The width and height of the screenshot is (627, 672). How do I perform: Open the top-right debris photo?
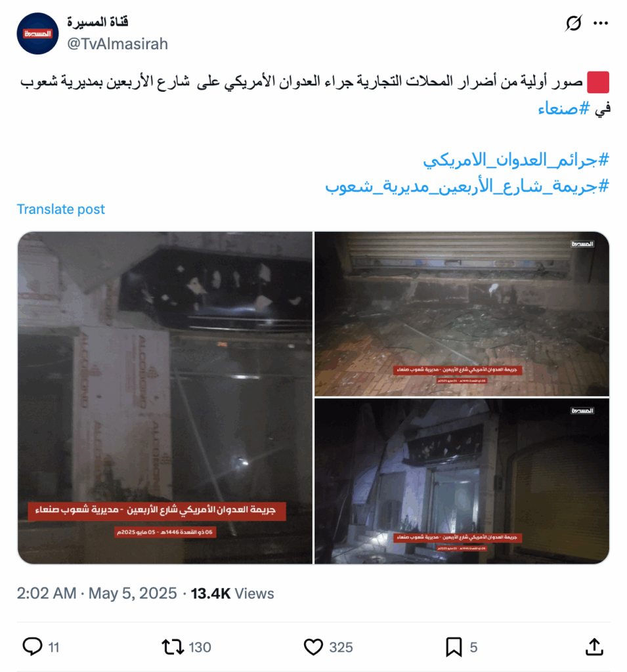pyautogui.click(x=462, y=314)
